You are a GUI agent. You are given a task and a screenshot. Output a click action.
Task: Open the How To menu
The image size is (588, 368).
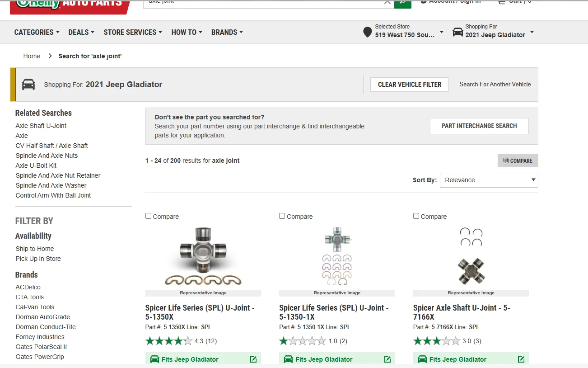[187, 32]
